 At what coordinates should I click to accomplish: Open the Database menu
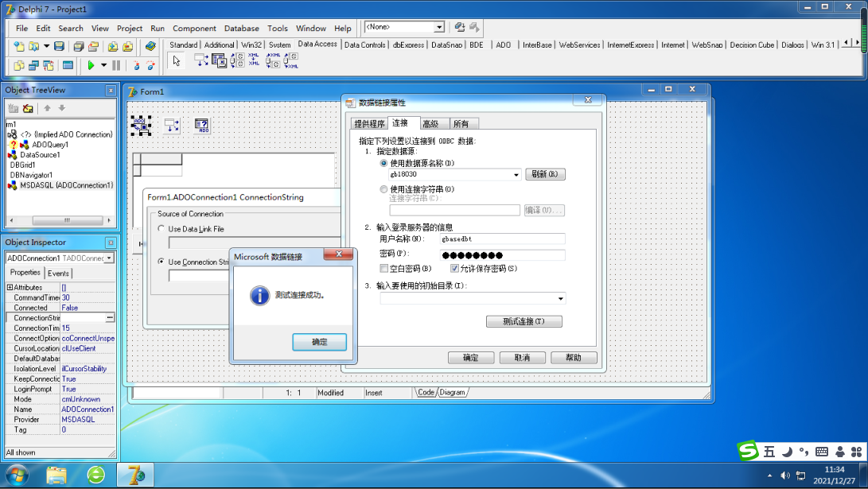pyautogui.click(x=241, y=28)
